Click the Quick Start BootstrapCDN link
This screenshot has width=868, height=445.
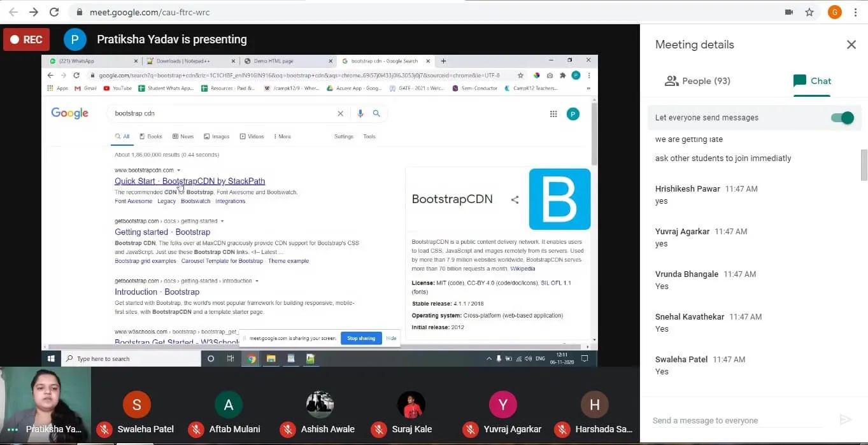(x=190, y=181)
